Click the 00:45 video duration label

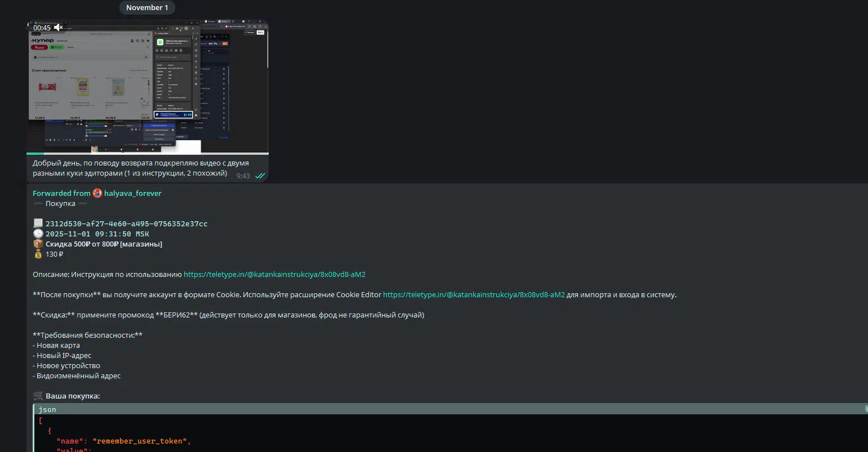[42, 28]
